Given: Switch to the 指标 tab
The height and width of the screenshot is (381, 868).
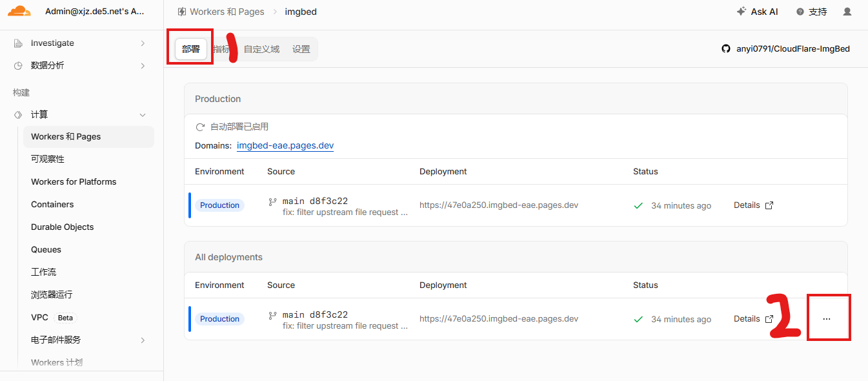Looking at the screenshot, I should (221, 49).
